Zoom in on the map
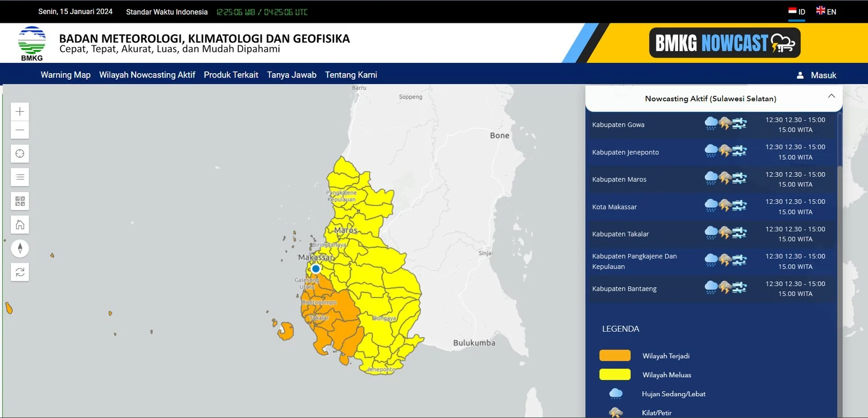Image resolution: width=868 pixels, height=418 pixels. [20, 112]
